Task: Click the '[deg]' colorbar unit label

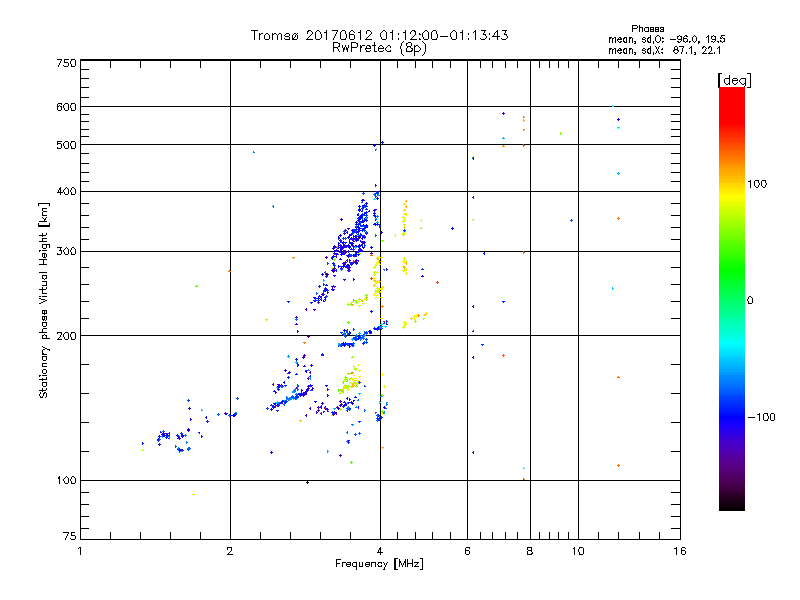Action: click(734, 80)
